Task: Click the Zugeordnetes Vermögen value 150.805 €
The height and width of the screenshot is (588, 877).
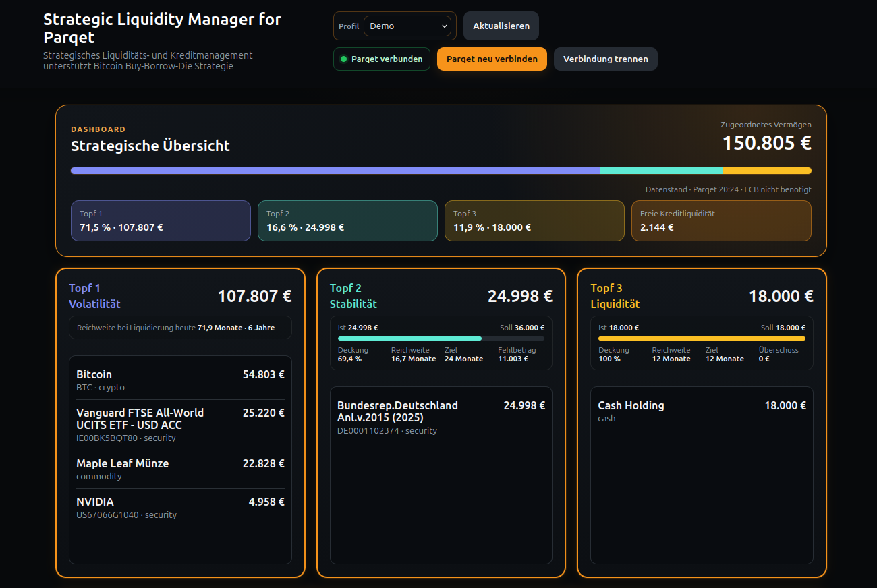Action: tap(767, 143)
